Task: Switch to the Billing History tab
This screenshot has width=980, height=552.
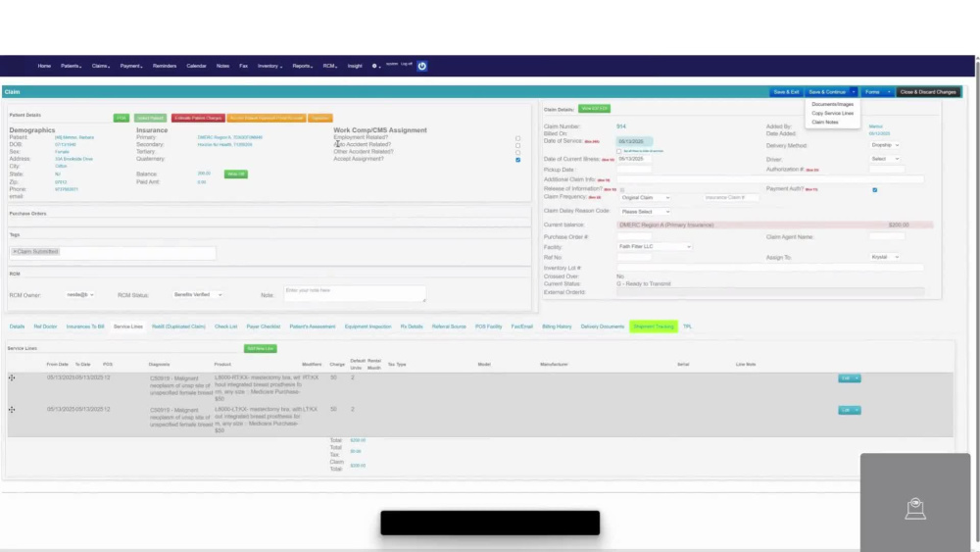Action: (557, 326)
